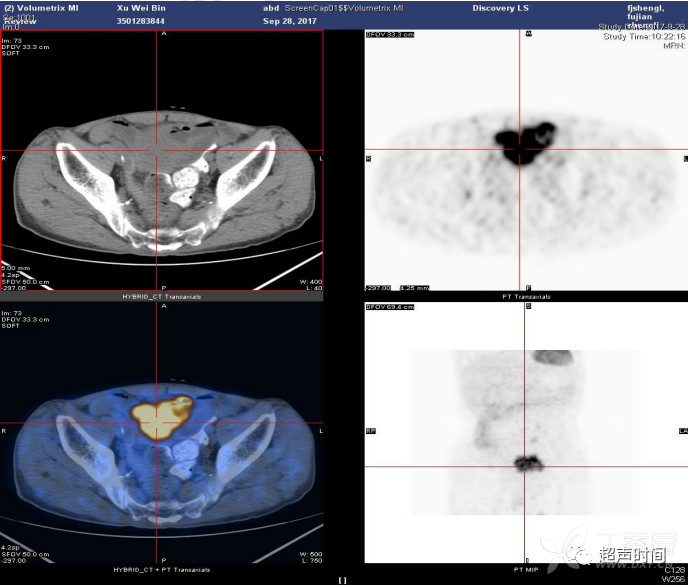The image size is (688, 585).
Task: Click the Discovery LS scanner label
Action: coord(500,8)
